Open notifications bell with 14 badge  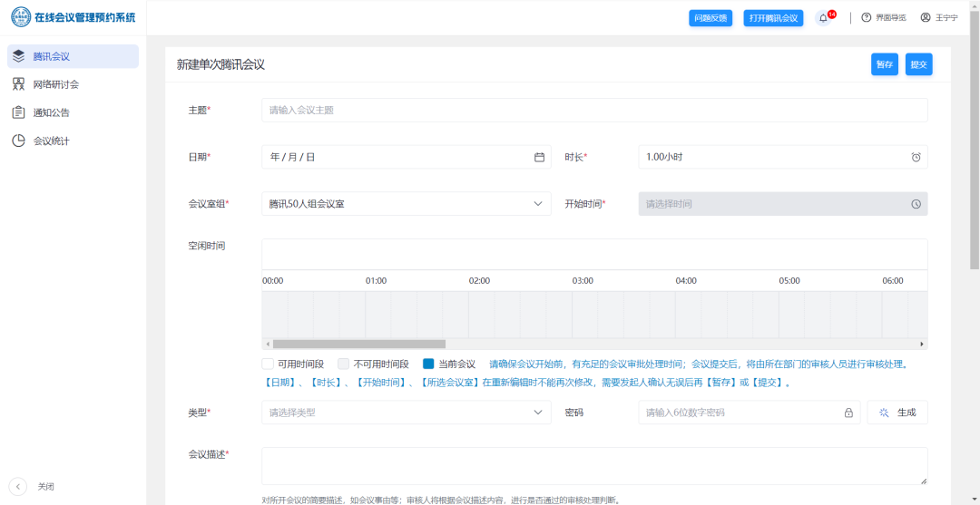pos(824,18)
